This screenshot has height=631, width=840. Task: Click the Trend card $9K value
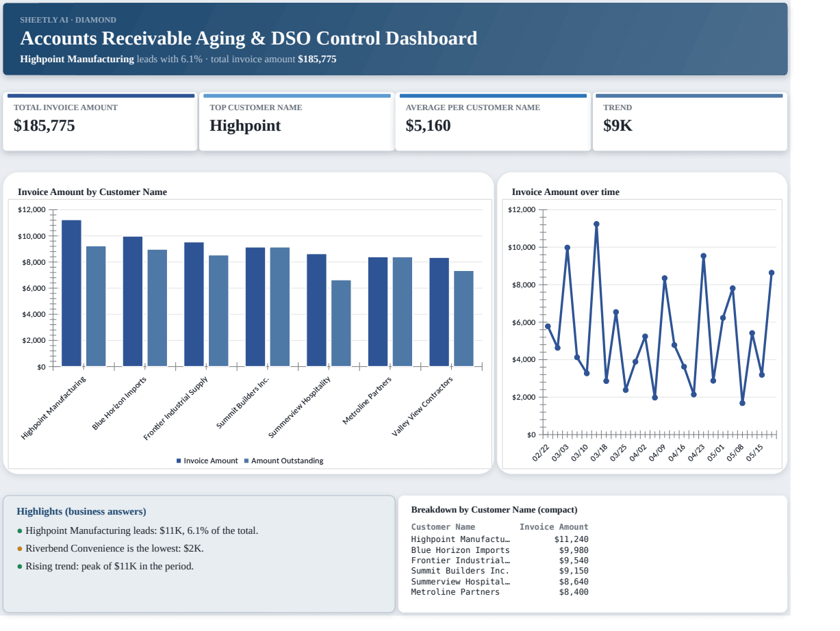coord(618,126)
